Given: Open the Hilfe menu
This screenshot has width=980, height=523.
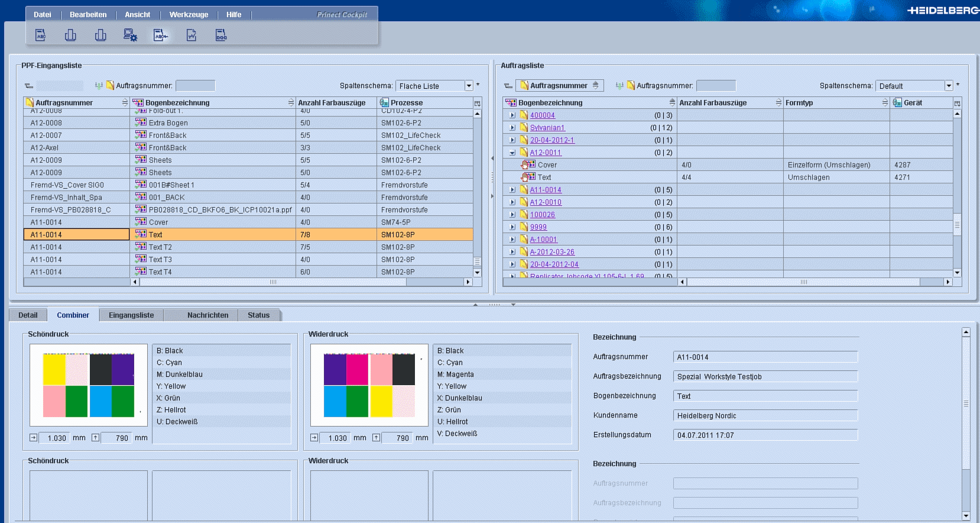Looking at the screenshot, I should click(234, 15).
